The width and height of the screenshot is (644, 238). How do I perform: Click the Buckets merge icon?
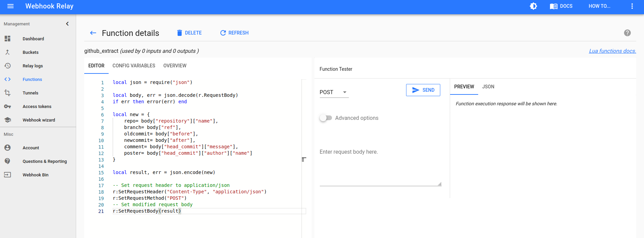coord(7,52)
